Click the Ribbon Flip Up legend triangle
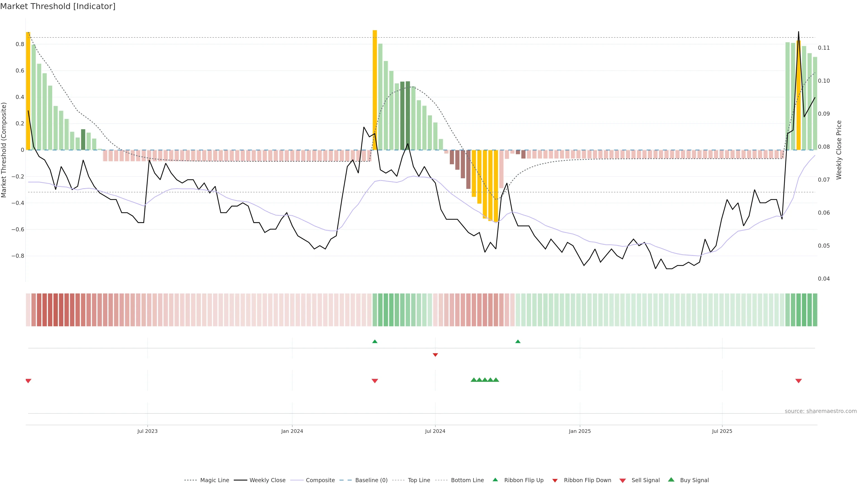The width and height of the screenshot is (868, 488). 495,480
